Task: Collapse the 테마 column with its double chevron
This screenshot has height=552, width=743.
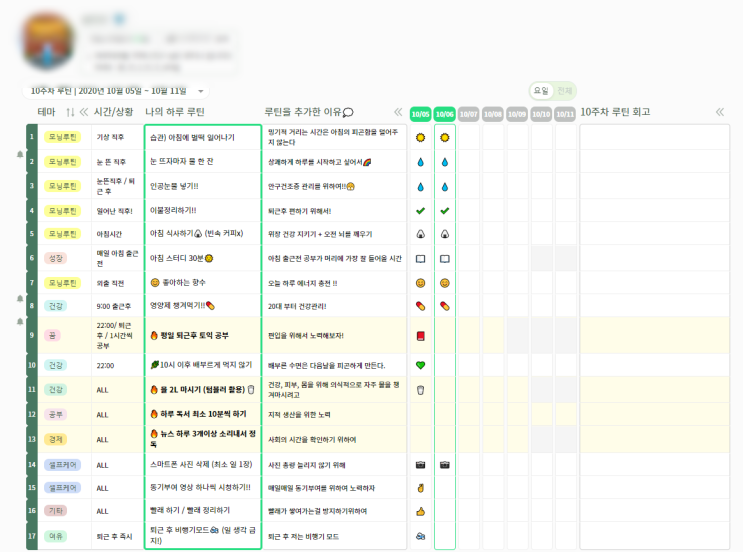Action: coord(84,112)
